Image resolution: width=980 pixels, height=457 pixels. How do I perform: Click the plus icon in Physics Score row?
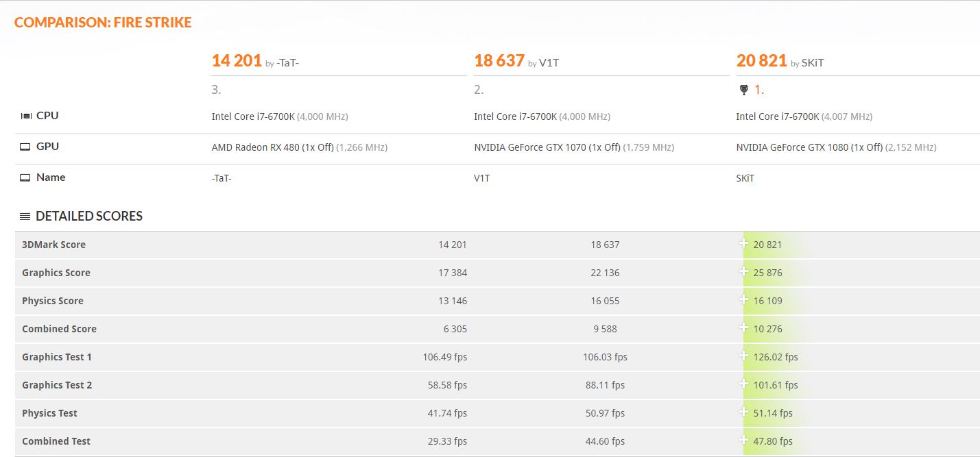[744, 299]
